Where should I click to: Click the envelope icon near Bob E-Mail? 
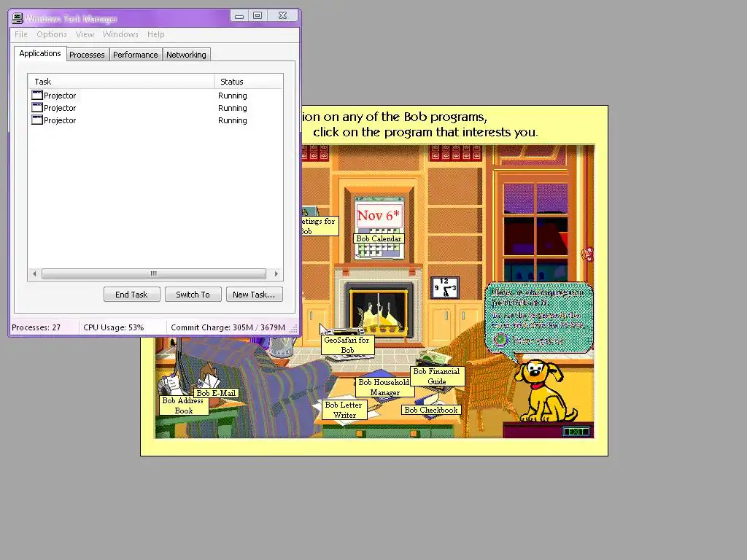208,381
